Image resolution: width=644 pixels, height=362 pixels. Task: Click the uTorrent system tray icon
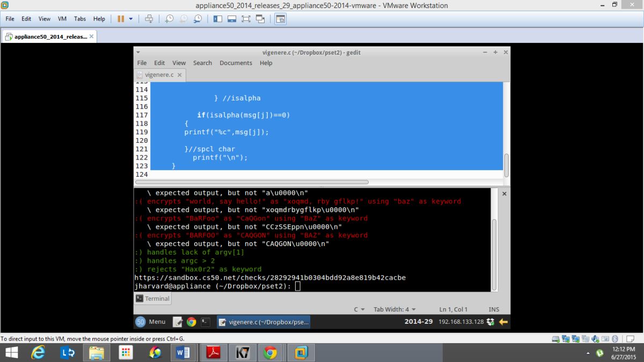point(600,353)
